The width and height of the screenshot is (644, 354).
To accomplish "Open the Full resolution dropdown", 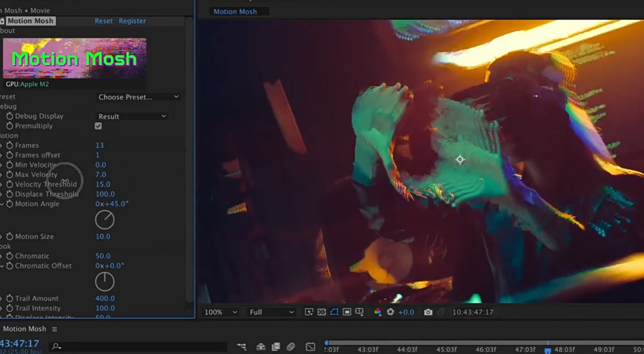I will point(272,312).
